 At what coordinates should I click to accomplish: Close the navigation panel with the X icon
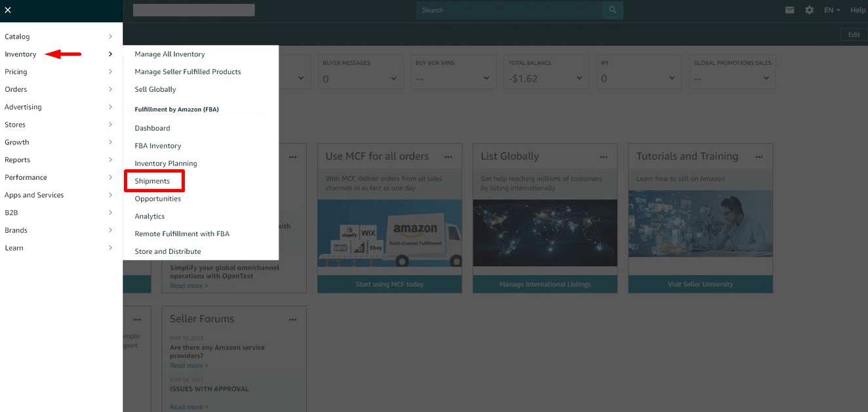8,10
